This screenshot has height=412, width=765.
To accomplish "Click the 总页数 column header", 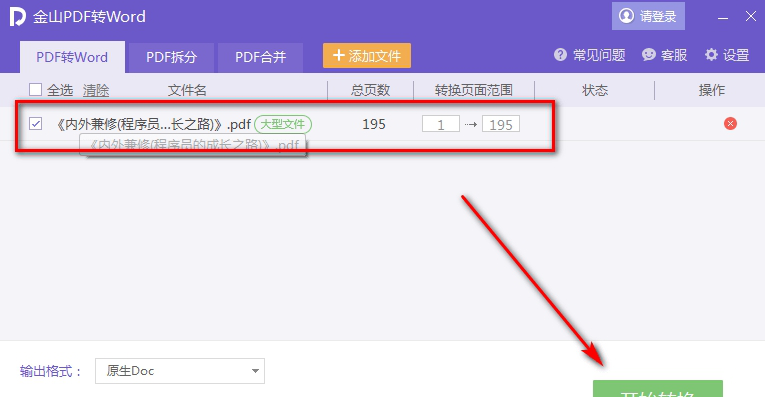I will (370, 90).
